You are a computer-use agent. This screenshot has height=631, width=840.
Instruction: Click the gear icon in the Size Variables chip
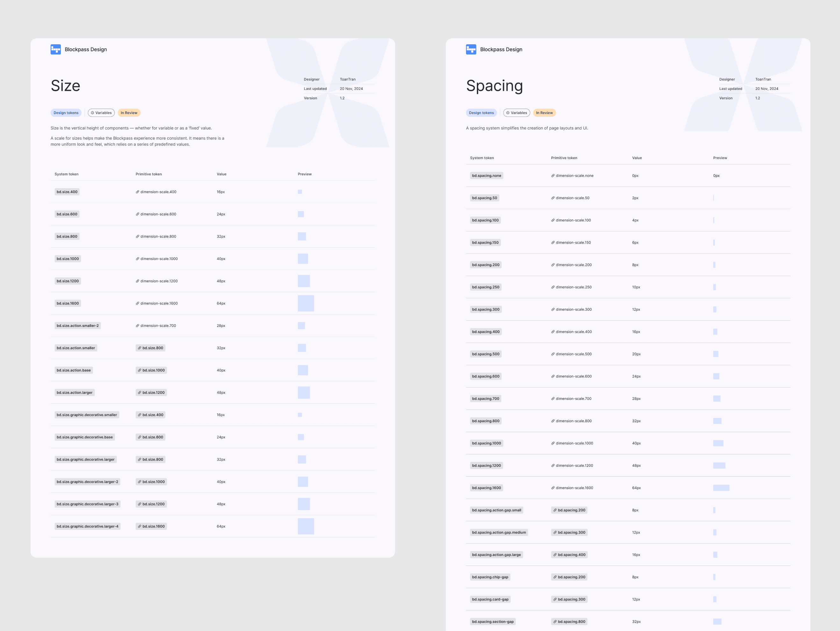click(x=92, y=112)
